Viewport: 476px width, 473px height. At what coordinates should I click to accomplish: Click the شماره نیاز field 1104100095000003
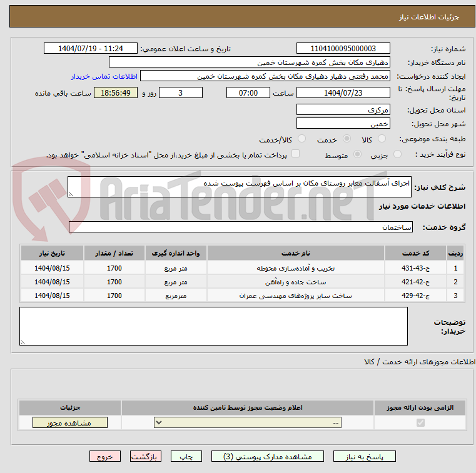343,49
